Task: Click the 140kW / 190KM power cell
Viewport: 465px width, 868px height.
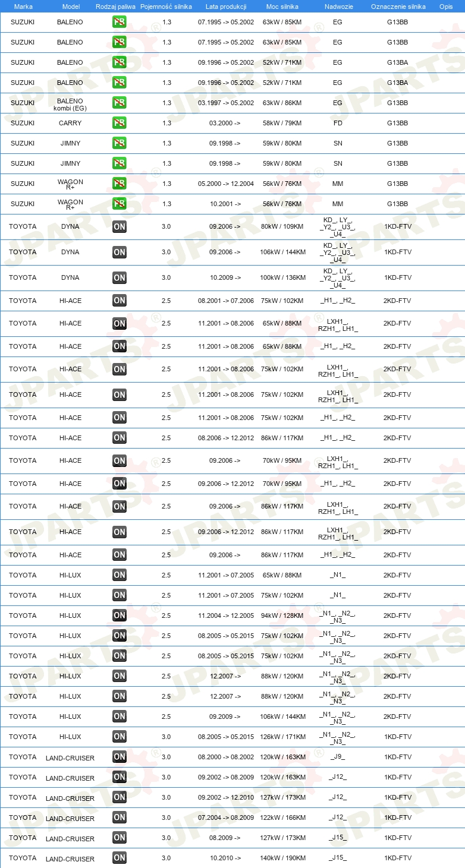Action: click(x=282, y=858)
